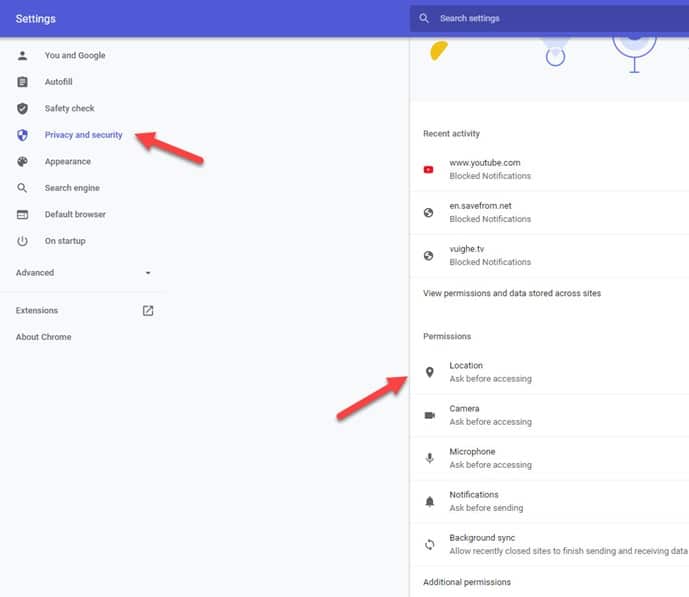Screen dimensions: 689x597
Task: Click the On startup power icon
Action: (22, 241)
